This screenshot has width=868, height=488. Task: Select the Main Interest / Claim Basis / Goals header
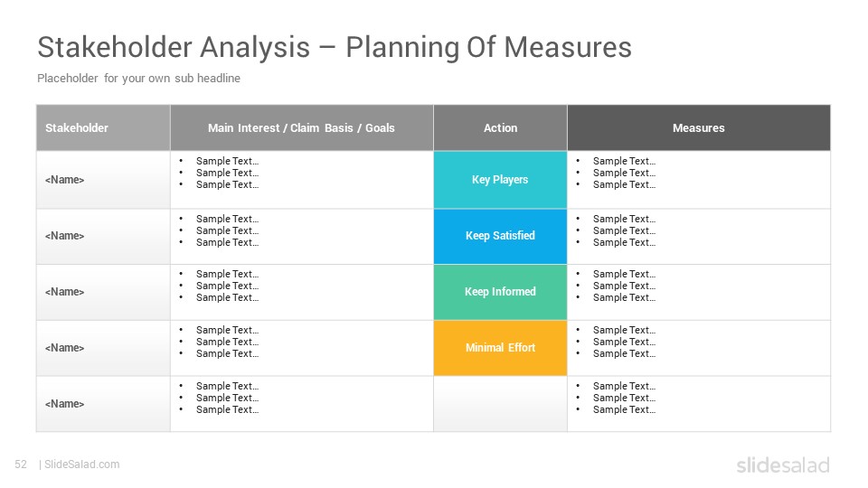point(302,127)
